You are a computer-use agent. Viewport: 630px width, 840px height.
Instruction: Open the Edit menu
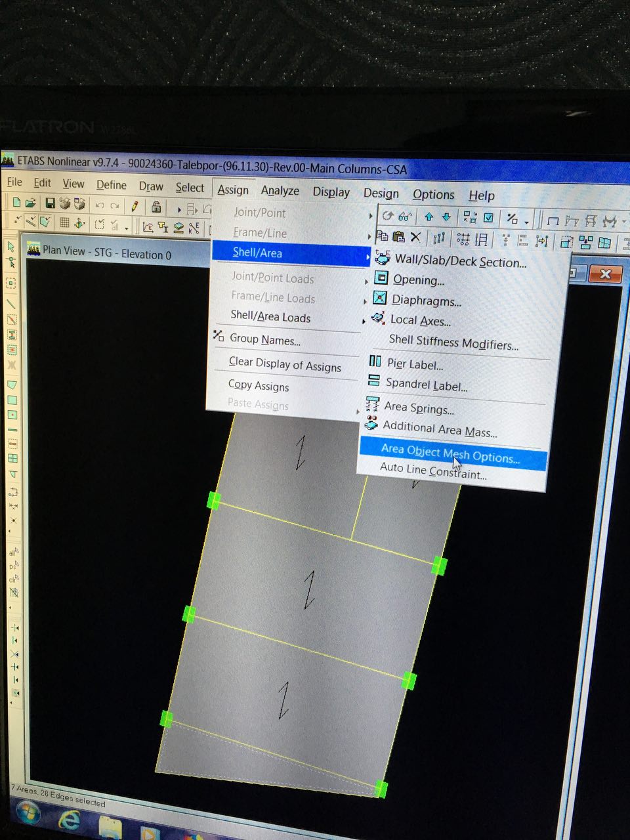(x=42, y=183)
